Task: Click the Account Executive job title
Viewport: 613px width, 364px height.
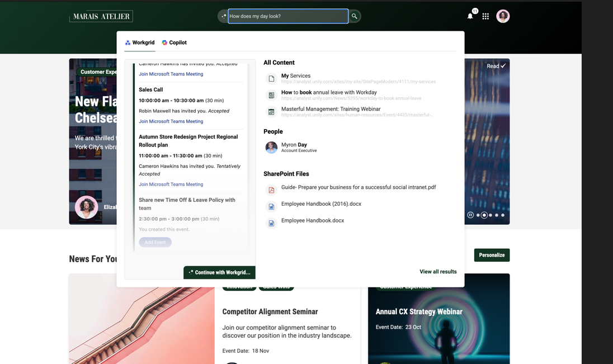Action: pyautogui.click(x=299, y=150)
